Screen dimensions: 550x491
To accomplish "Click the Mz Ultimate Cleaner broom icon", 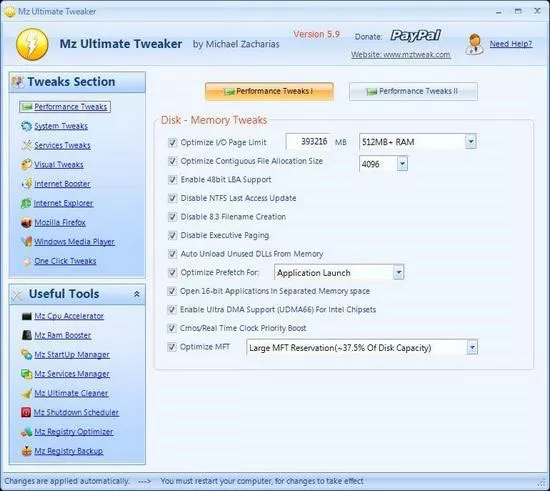I will pyautogui.click(x=26, y=393).
